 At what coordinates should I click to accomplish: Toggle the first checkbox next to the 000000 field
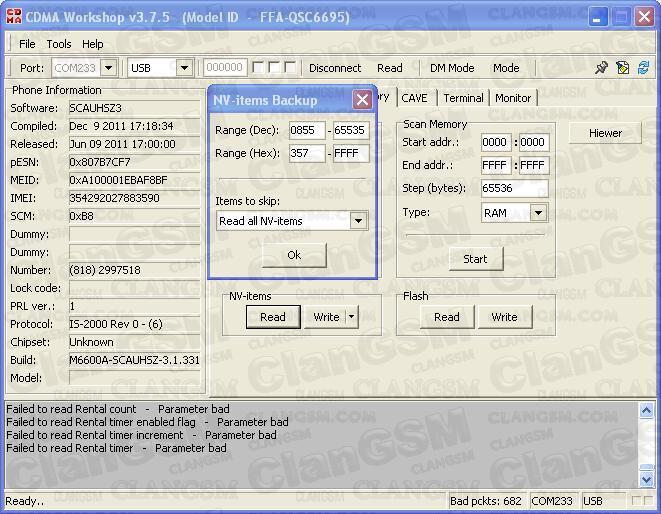(x=258, y=67)
